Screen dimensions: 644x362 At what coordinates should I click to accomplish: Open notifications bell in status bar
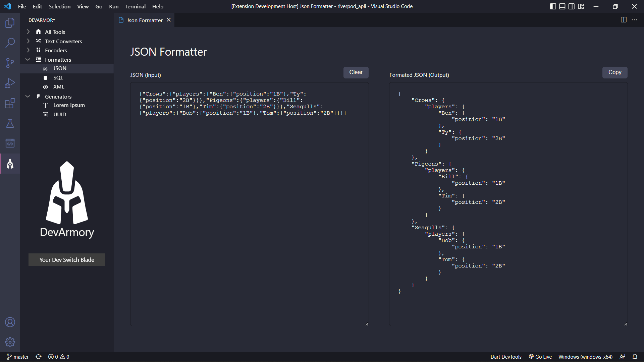[x=635, y=357]
